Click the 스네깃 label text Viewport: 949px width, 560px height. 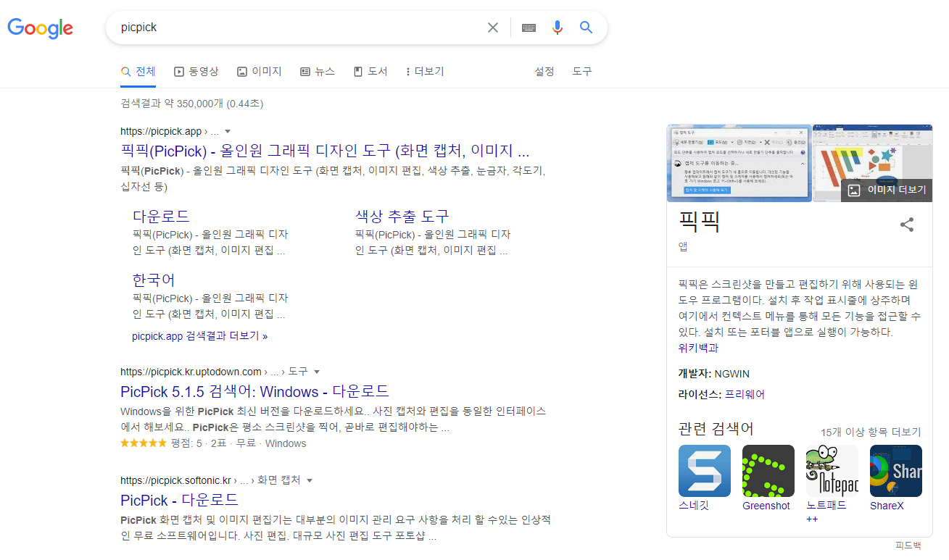click(x=694, y=506)
